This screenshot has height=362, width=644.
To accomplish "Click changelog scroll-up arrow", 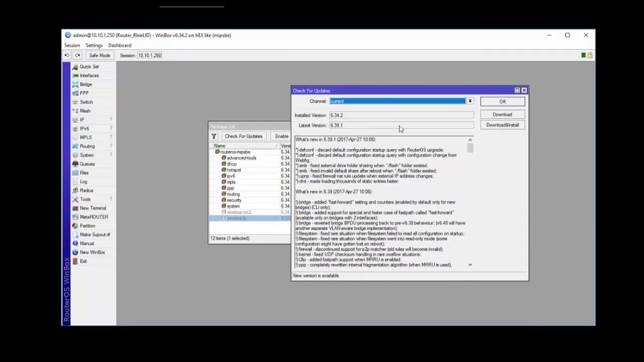I will (x=470, y=140).
